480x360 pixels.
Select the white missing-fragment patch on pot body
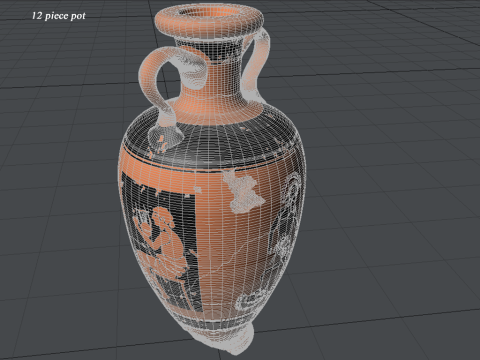pyautogui.click(x=243, y=193)
